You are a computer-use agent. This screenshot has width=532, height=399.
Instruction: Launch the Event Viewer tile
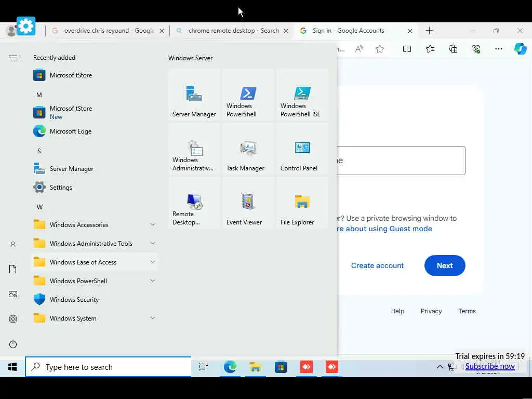pyautogui.click(x=248, y=203)
